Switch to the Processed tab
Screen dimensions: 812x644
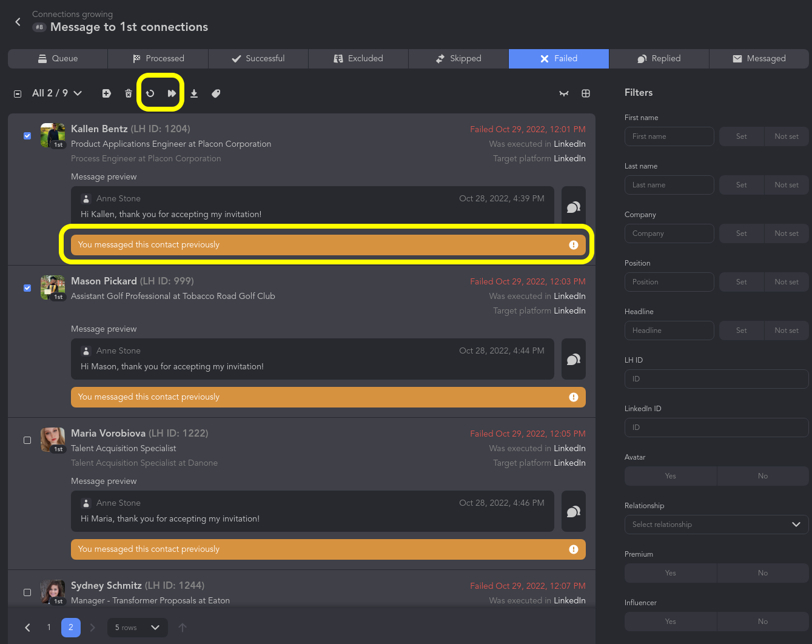(x=158, y=59)
